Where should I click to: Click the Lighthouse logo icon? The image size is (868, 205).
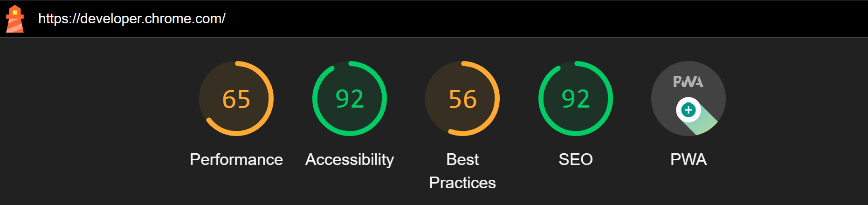[14, 19]
